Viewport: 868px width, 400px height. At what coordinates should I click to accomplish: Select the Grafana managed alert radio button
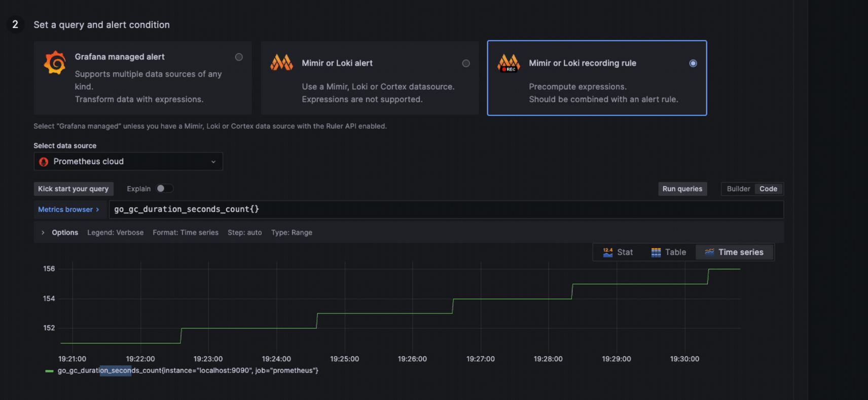[x=239, y=57]
